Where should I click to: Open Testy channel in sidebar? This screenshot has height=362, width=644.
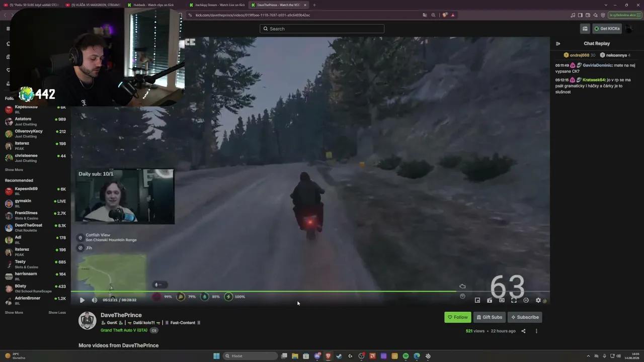pyautogui.click(x=35, y=264)
